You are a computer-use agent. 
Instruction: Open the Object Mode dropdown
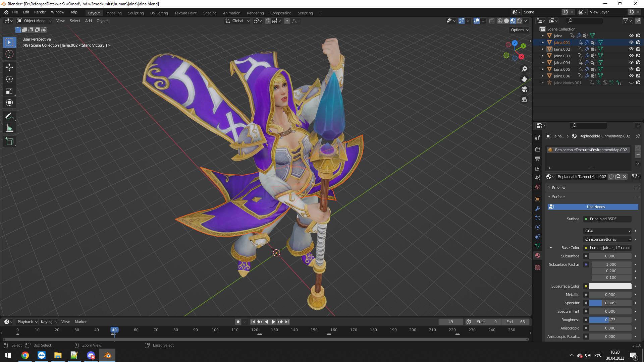pyautogui.click(x=35, y=21)
